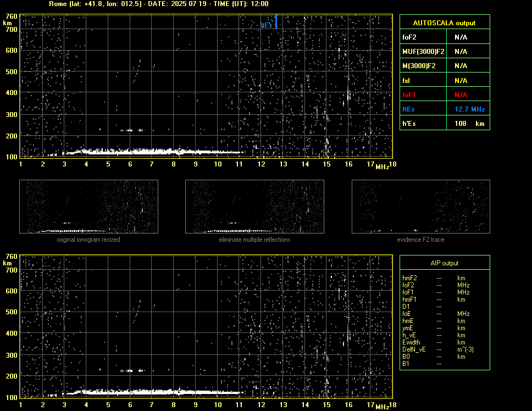The height and width of the screenshot is (411, 532).
Task: Select the 12.7 MHz ftEs value
Action: tap(469, 109)
